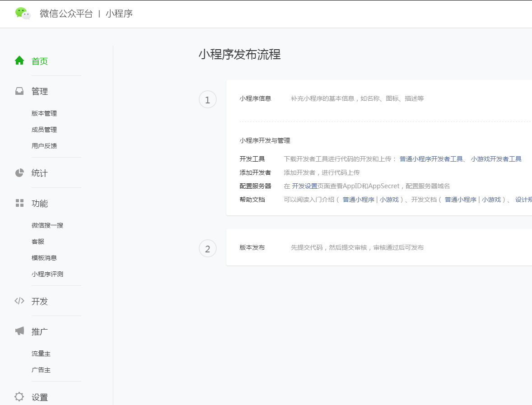This screenshot has height=405, width=532.
Task: Click the gear icon beside 设置
Action: [x=19, y=397]
